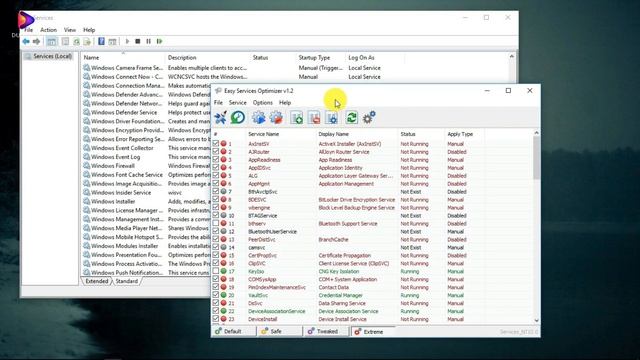This screenshot has height=360, width=640.
Task: Uncheck the DeviceInstall row 23 checkbox
Action: [x=216, y=319]
